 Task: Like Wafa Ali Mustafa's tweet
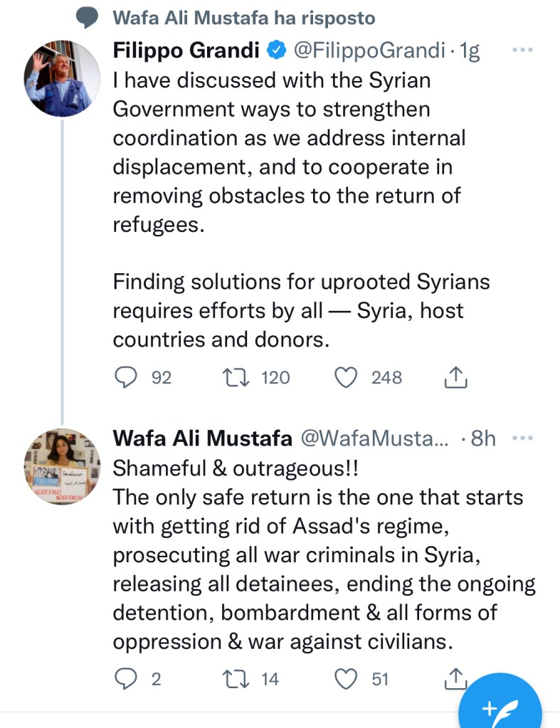tap(346, 679)
